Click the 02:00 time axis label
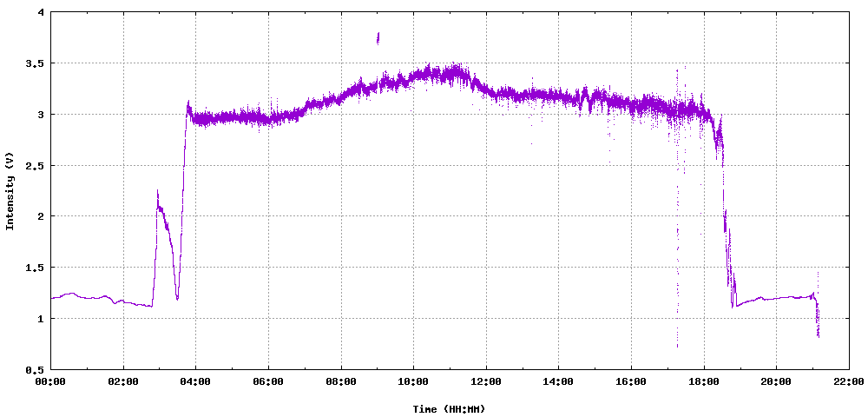The image size is (868, 417). click(x=123, y=381)
